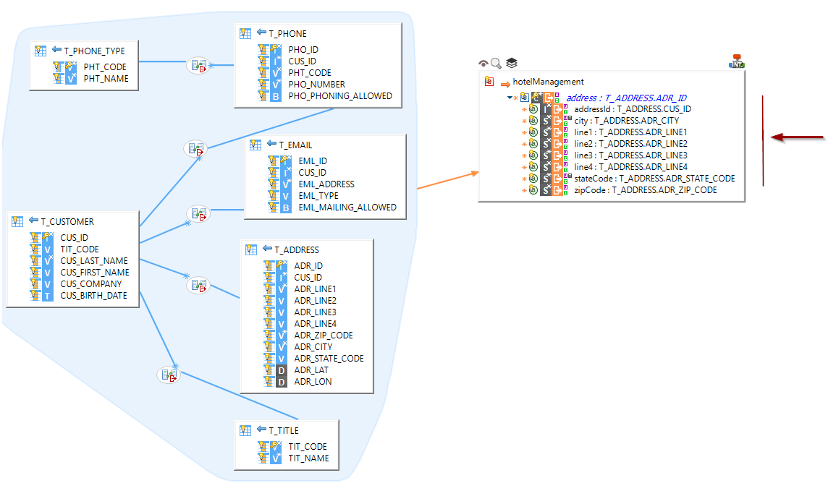Click the attribute icon of zipCode row
This screenshot has height=504, width=836.
coord(533,190)
